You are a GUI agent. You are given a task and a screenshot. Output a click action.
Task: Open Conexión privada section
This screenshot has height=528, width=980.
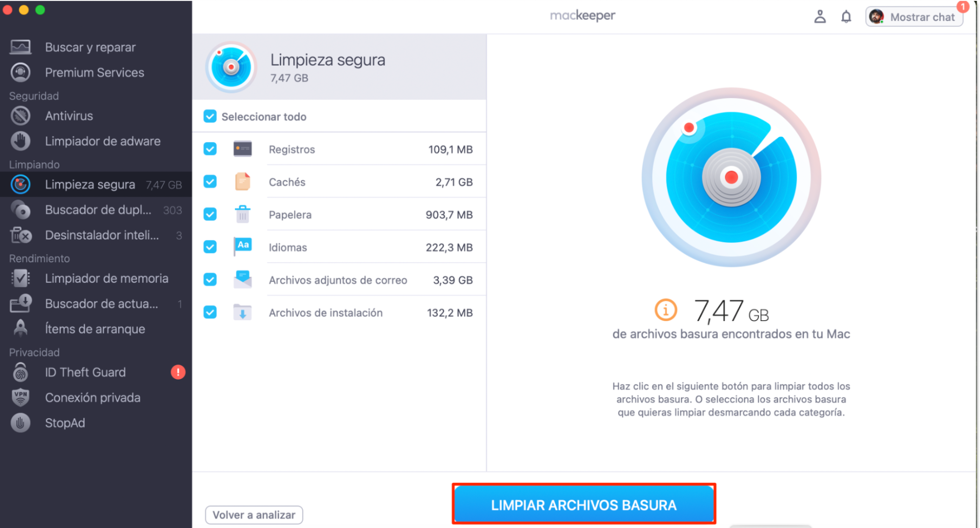coord(96,398)
